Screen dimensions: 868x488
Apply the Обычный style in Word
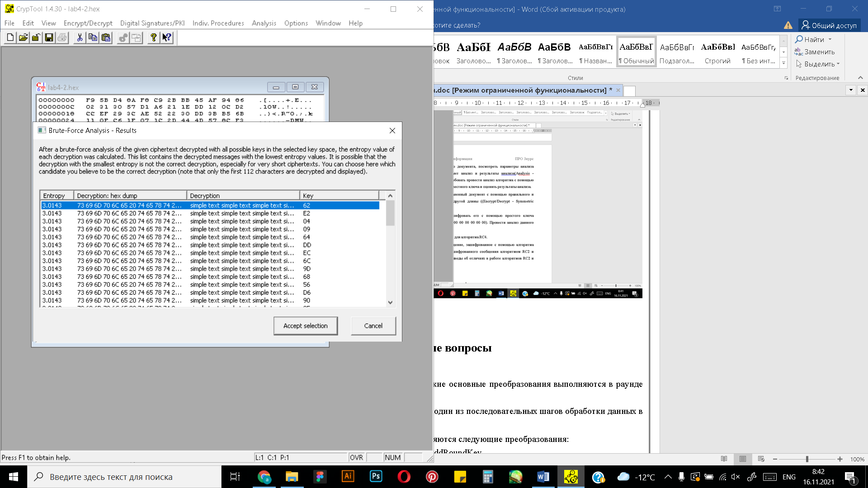pos(636,52)
